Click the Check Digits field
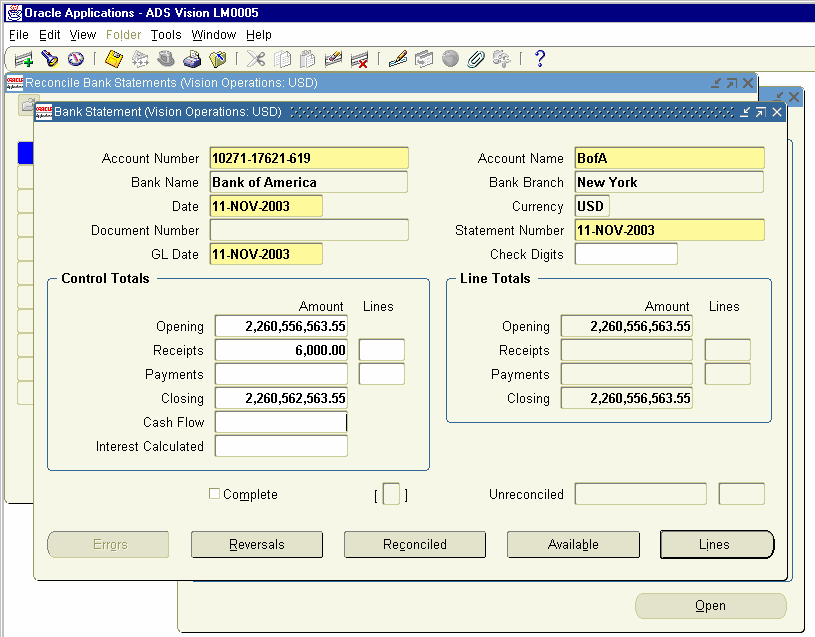The height and width of the screenshot is (637, 815). [626, 254]
